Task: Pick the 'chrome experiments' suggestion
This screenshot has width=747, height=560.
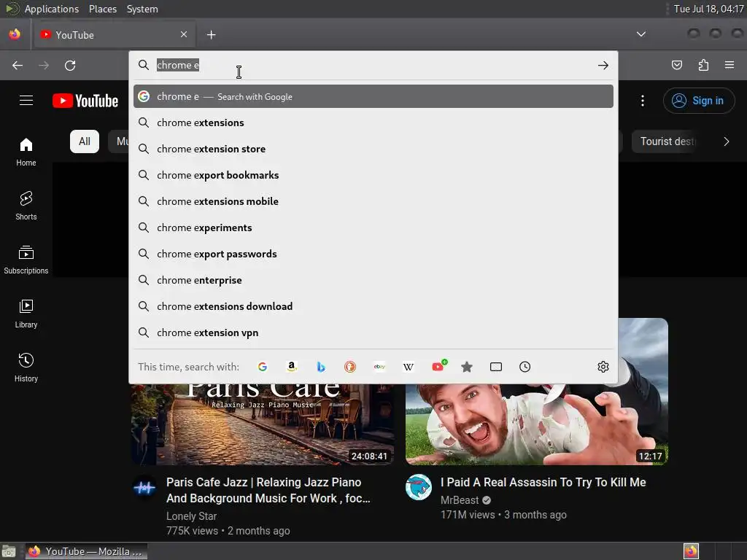Action: [373, 227]
